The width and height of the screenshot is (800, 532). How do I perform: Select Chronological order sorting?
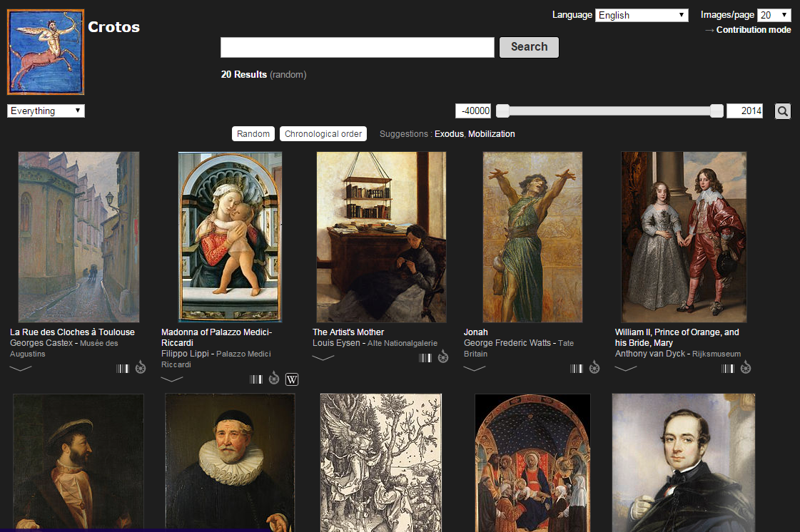[323, 134]
